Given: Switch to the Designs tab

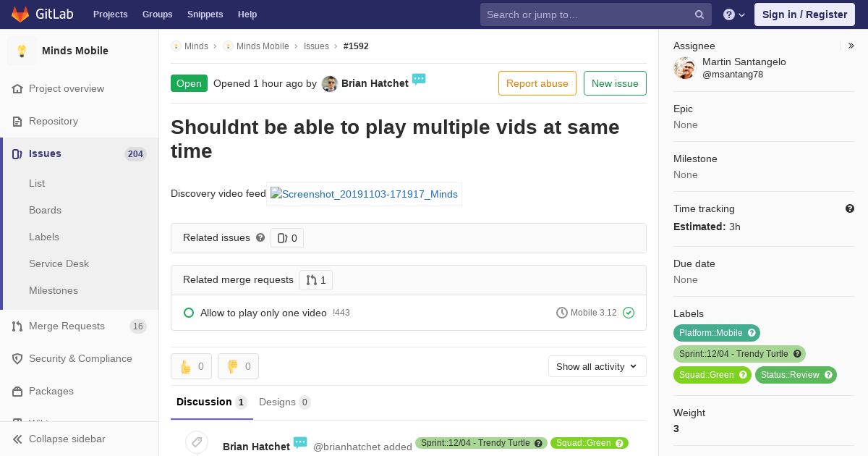Looking at the screenshot, I should (x=285, y=402).
